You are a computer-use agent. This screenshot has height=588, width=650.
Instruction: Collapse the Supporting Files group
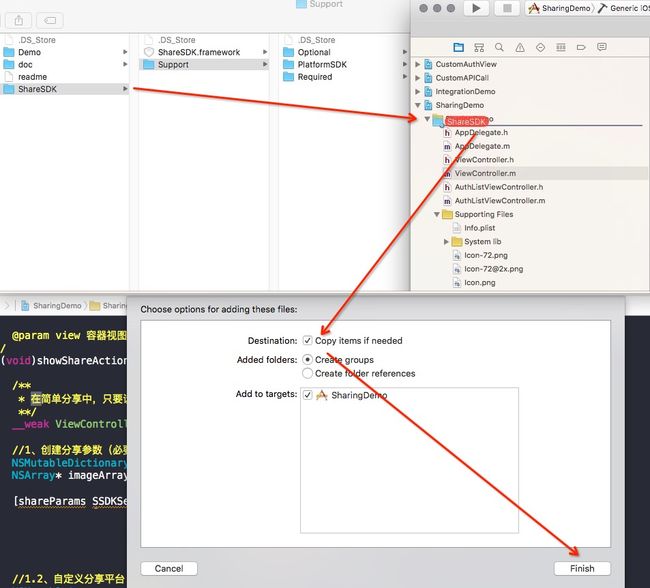tap(437, 214)
